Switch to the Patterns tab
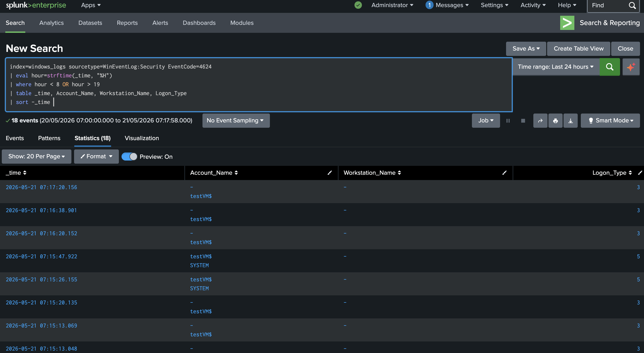This screenshot has width=644, height=353. (x=49, y=138)
